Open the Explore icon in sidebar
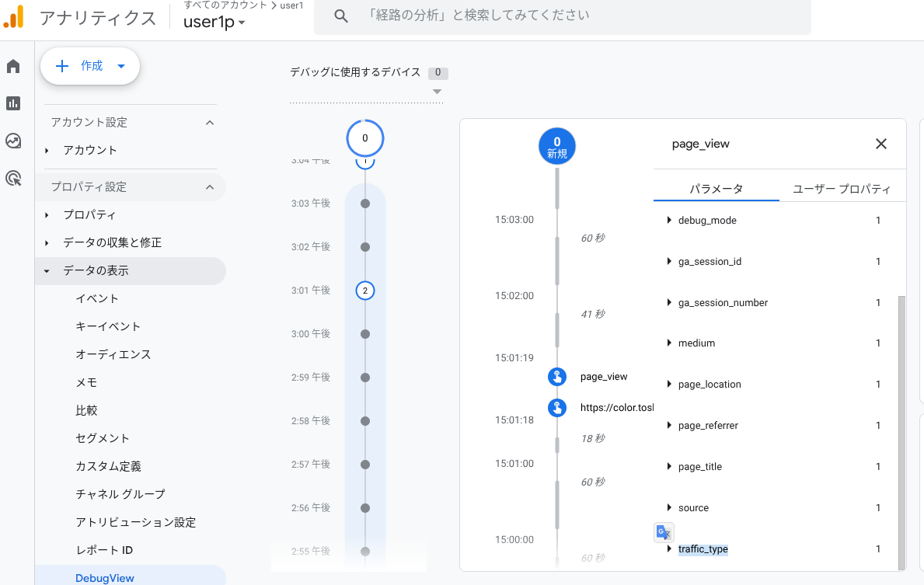 pos(13,141)
